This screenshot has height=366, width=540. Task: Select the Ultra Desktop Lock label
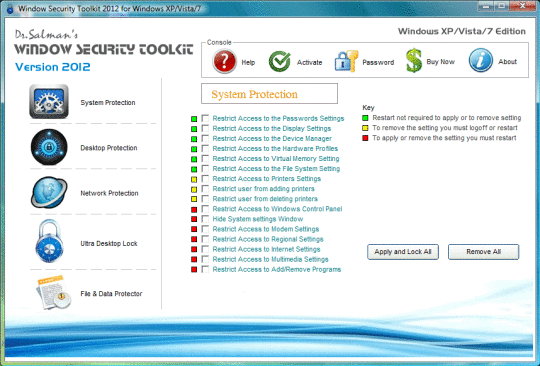click(109, 243)
